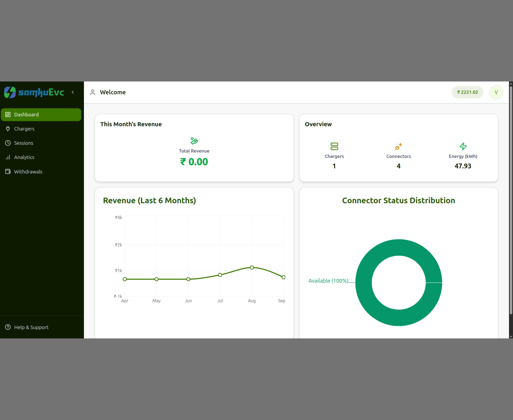
Task: Click the ₹ 2221.02 wallet balance button
Action: tap(467, 92)
